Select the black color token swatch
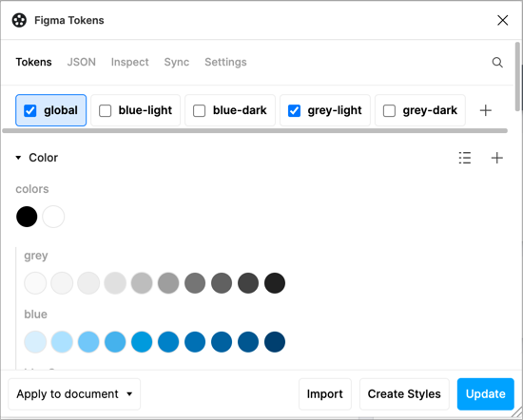The width and height of the screenshot is (523, 420). (27, 217)
